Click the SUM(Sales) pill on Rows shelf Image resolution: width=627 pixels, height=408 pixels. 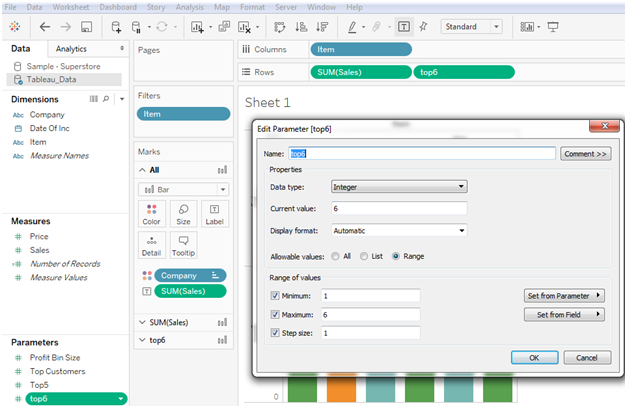point(361,72)
